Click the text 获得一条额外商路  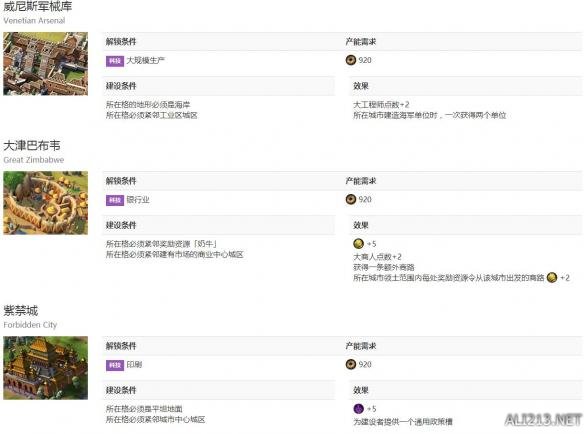click(384, 267)
